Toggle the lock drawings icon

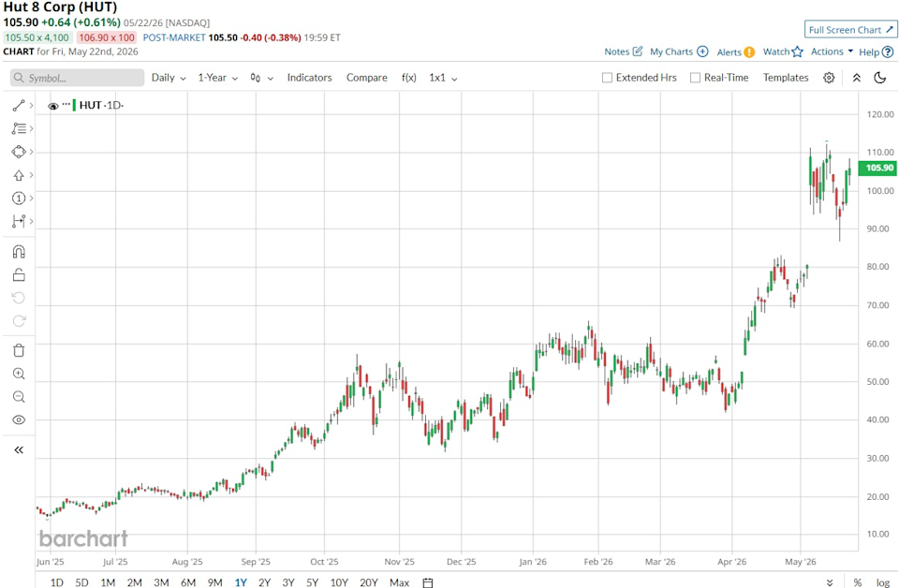19,275
